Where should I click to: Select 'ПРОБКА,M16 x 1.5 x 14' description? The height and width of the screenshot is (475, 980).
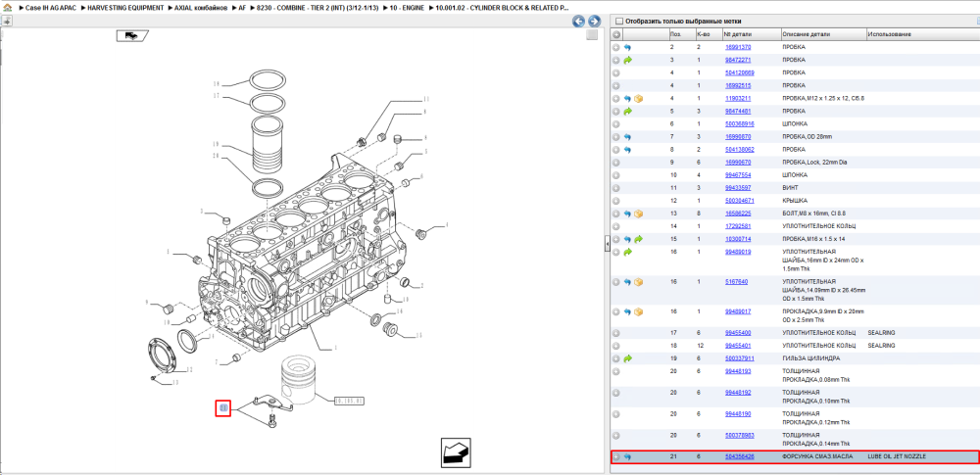815,239
